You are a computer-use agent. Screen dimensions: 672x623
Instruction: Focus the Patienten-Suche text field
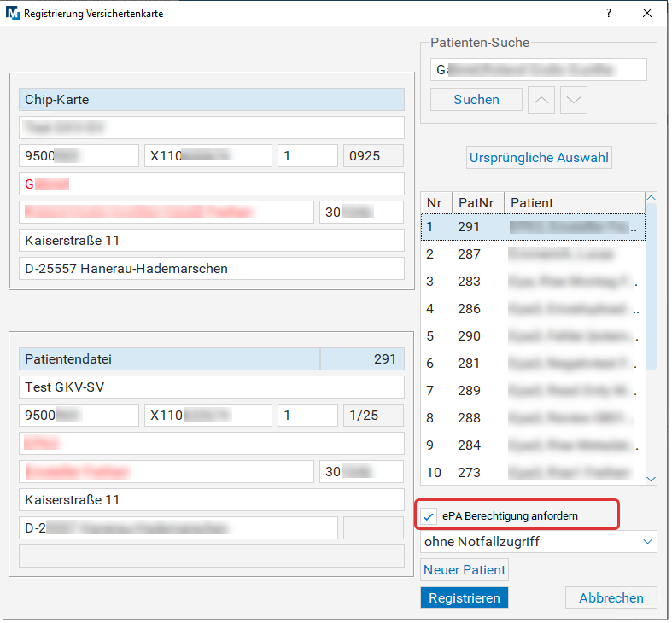pos(539,70)
